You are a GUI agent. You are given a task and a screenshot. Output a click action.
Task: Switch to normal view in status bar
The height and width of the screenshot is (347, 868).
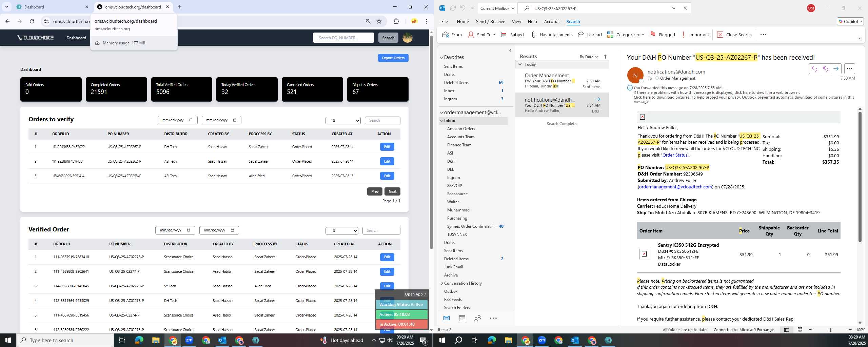tap(787, 330)
